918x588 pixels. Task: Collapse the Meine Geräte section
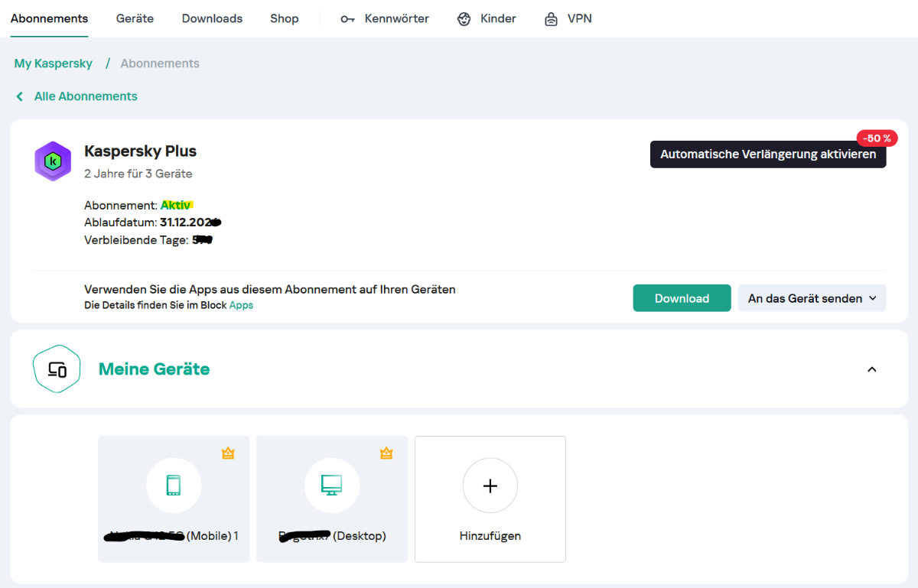tap(871, 369)
